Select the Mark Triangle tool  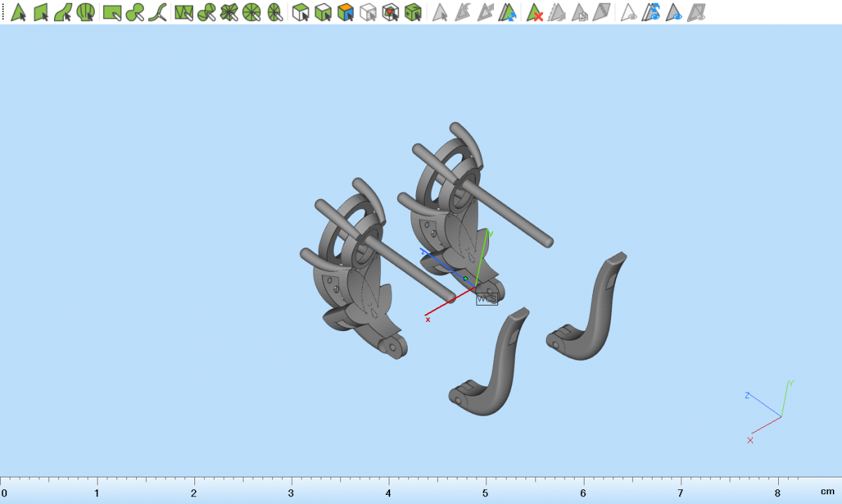click(18, 12)
